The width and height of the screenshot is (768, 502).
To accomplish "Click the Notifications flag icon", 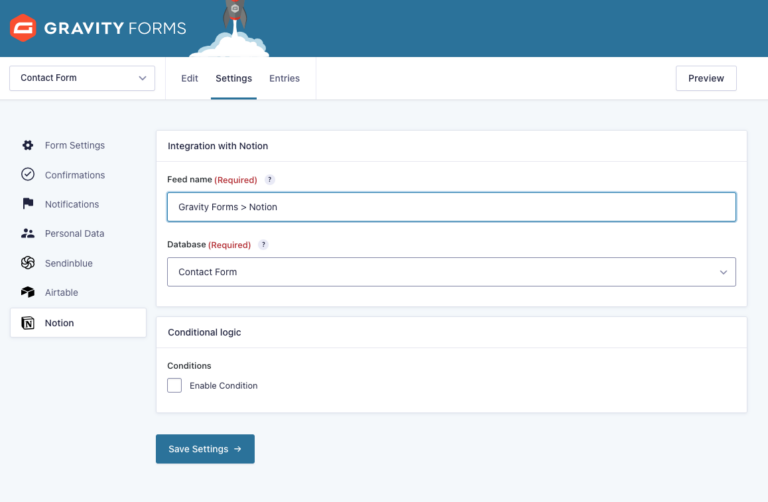I will 28,204.
